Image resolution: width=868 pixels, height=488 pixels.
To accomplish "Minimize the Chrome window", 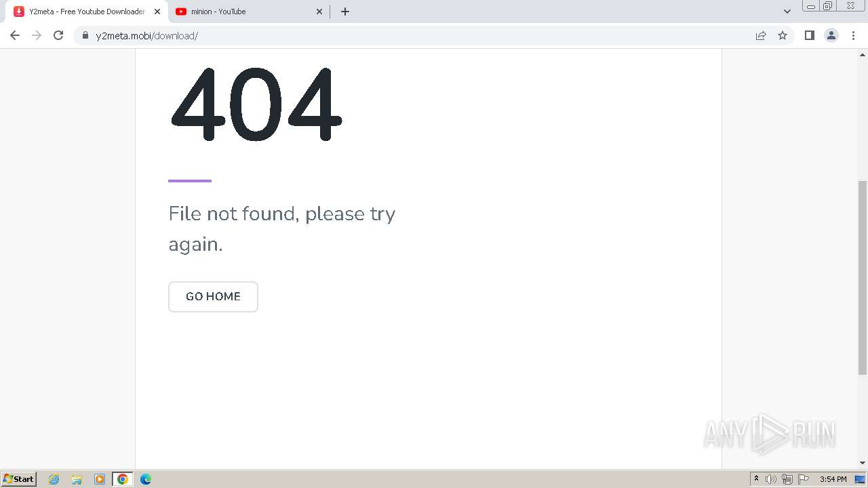I will [x=811, y=5].
